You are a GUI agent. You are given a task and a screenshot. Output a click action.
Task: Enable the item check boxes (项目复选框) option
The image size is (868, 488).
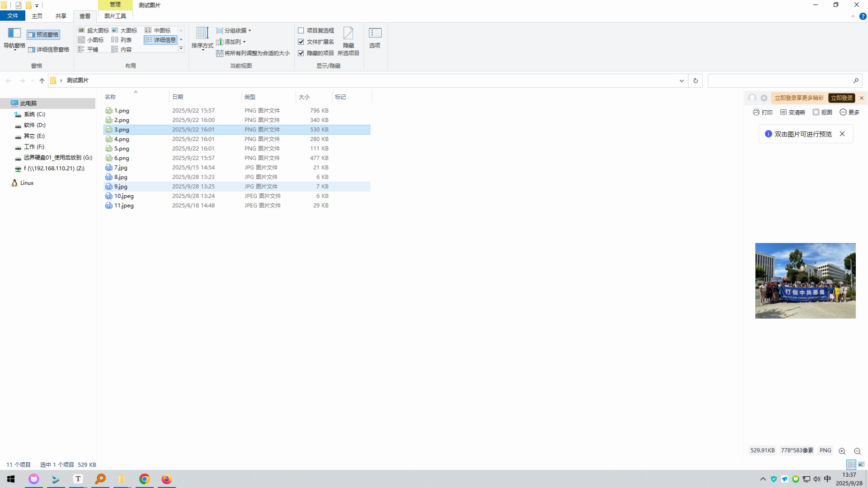click(301, 30)
